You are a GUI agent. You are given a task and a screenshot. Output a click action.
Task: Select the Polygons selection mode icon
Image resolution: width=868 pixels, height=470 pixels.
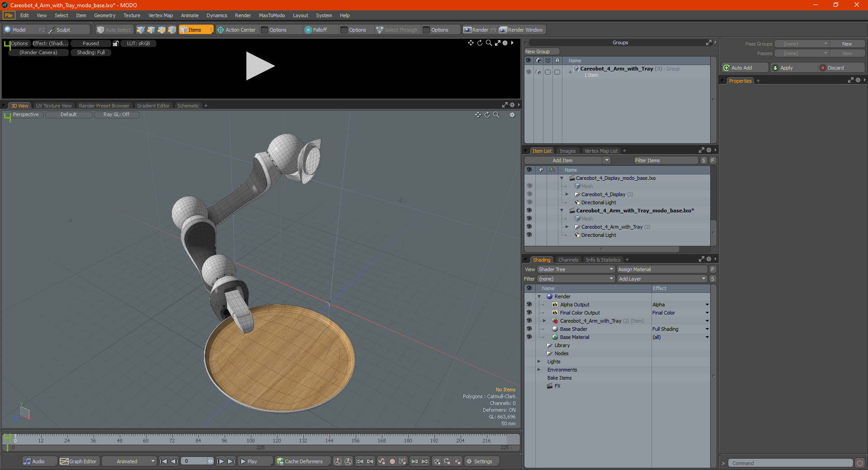[161, 30]
